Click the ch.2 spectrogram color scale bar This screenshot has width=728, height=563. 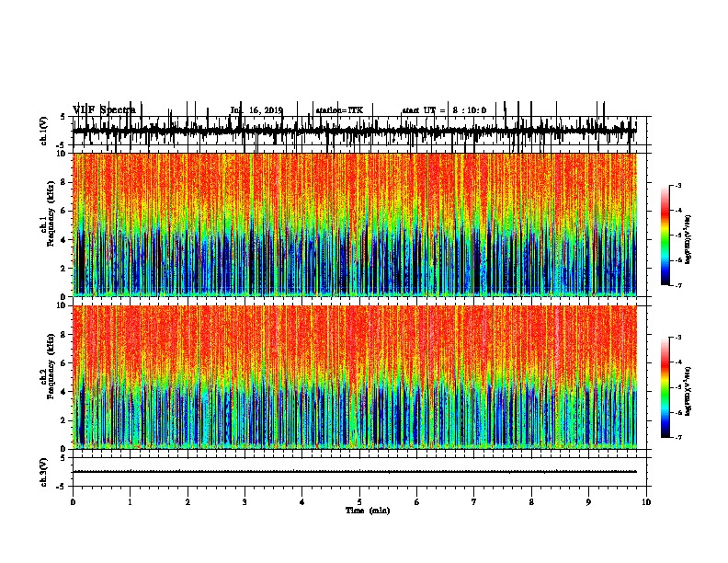(665, 387)
